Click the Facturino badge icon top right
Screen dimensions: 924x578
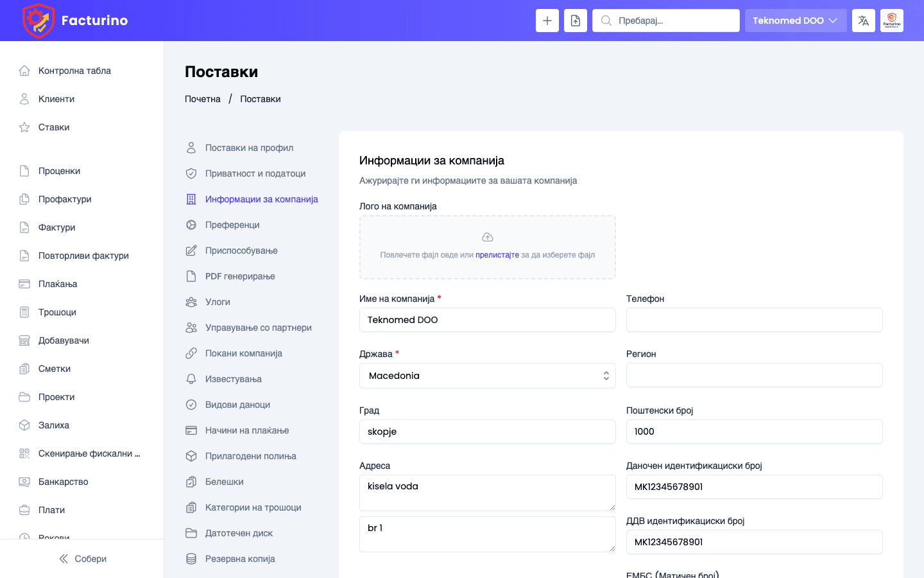coord(891,20)
